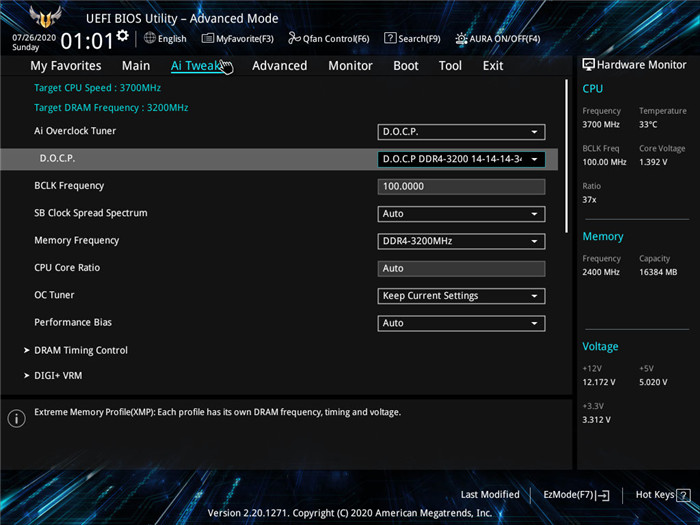
Task: Click the 3.312 V value
Action: (596, 420)
